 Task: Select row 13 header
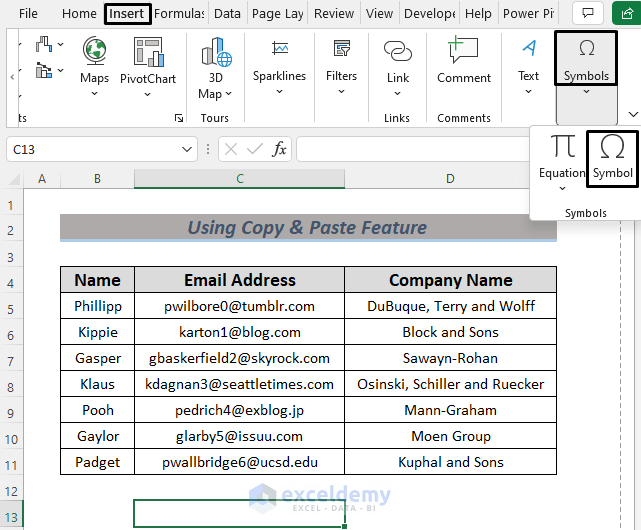click(x=11, y=517)
